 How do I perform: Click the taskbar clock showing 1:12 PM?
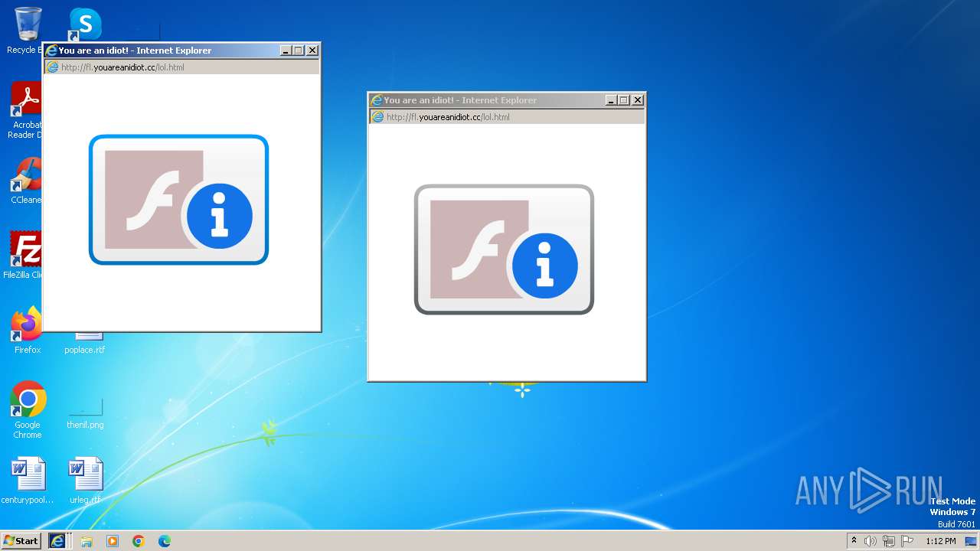coord(940,541)
